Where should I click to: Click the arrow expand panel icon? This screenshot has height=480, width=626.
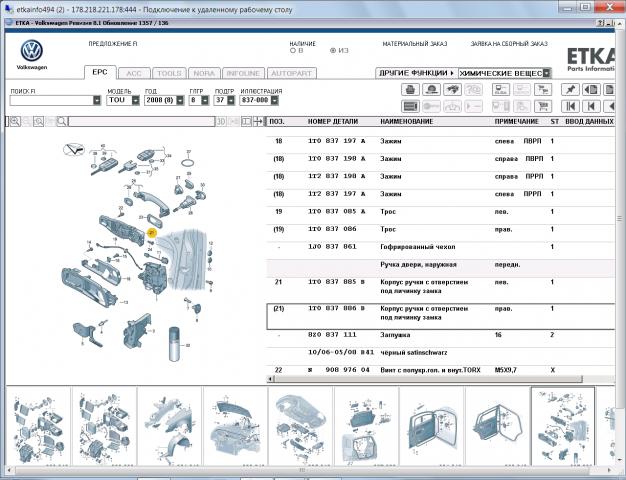[x=258, y=121]
